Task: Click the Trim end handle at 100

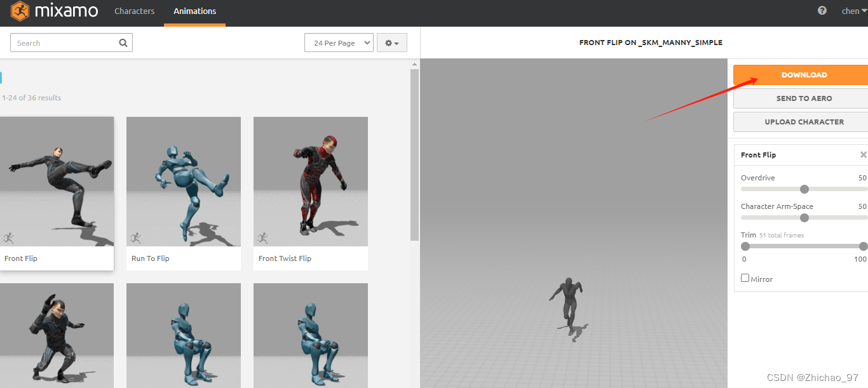Action: [863, 246]
